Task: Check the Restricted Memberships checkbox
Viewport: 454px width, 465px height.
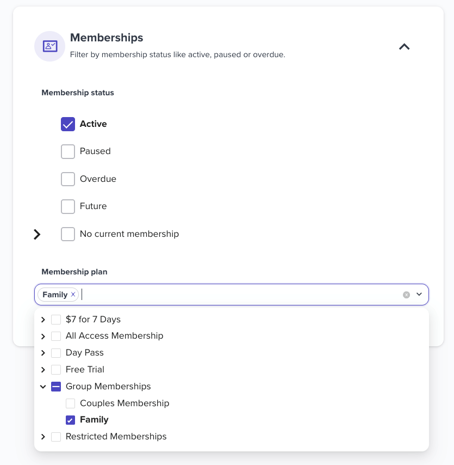Action: click(56, 437)
